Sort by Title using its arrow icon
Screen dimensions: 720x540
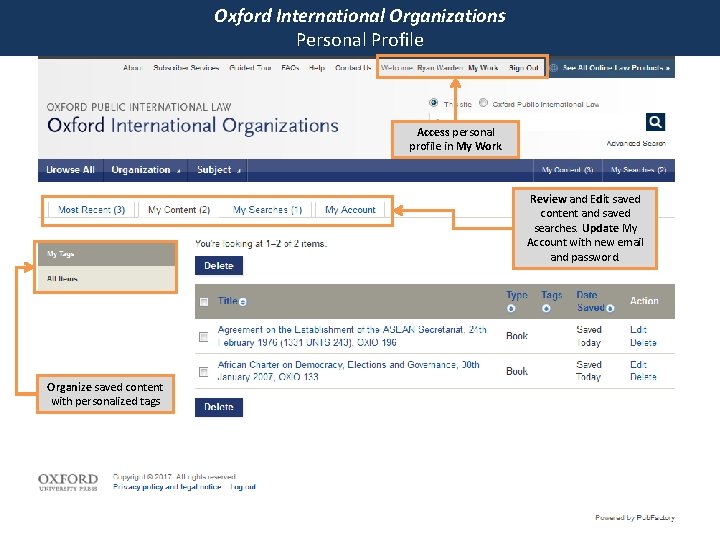(243, 302)
